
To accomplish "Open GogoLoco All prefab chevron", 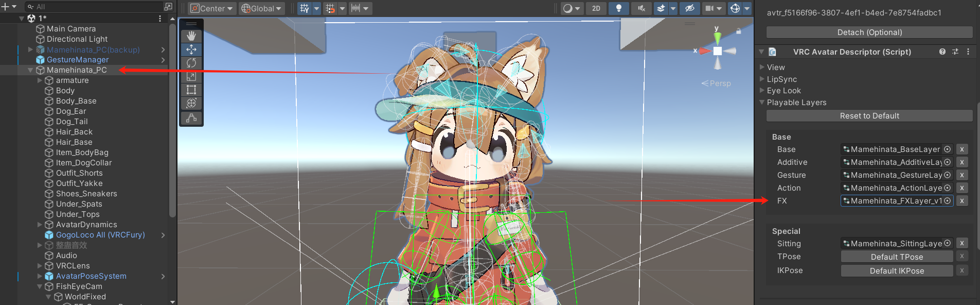I will point(163,235).
